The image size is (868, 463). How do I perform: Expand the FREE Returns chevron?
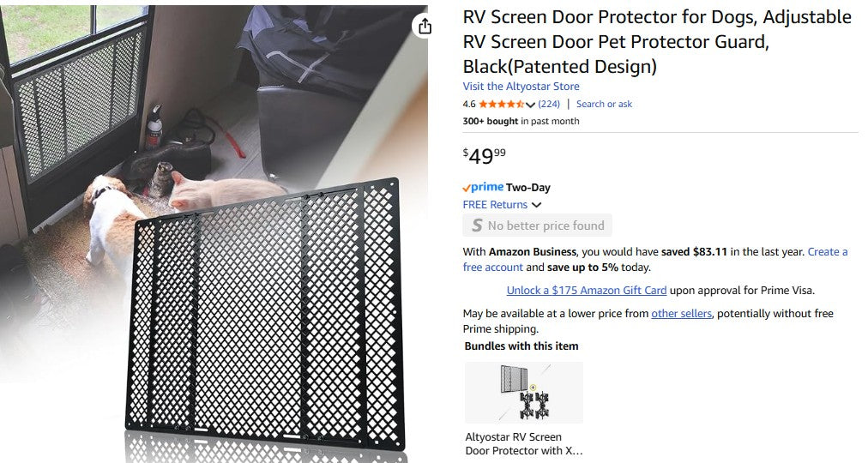pyautogui.click(x=536, y=205)
